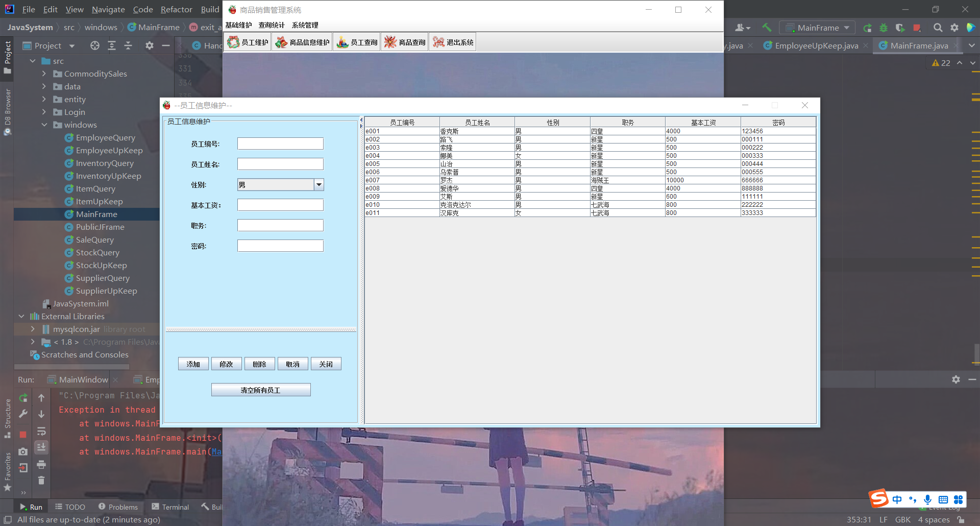Click the Build project hammer icon
This screenshot has width=980, height=526.
point(767,28)
